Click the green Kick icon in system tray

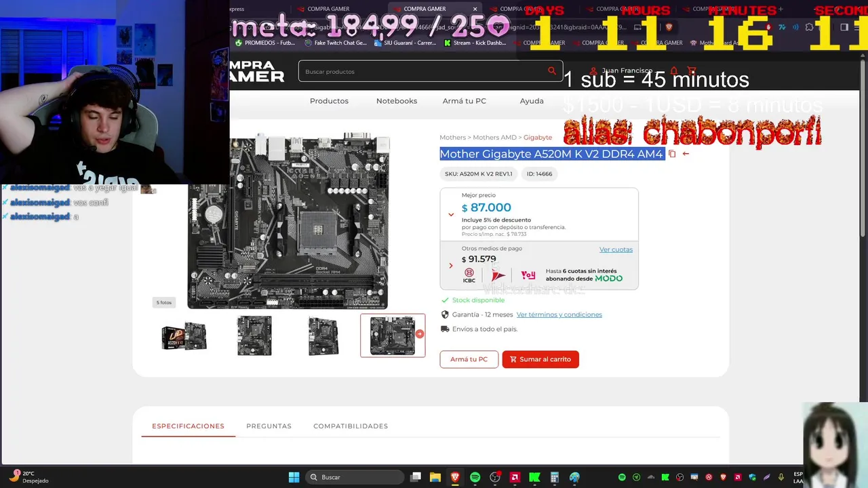(x=665, y=477)
